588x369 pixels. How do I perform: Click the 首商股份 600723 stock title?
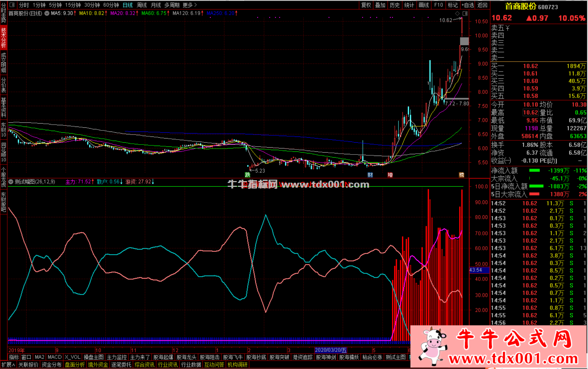tap(531, 6)
